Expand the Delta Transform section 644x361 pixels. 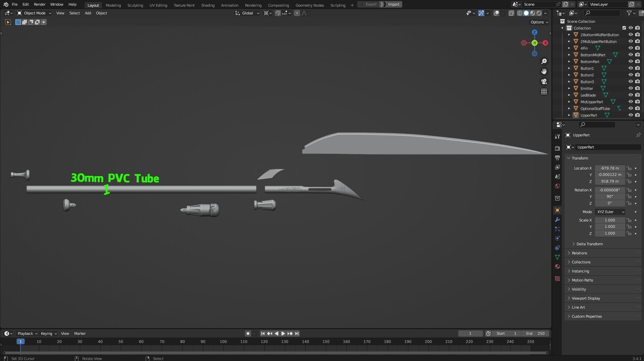point(589,244)
